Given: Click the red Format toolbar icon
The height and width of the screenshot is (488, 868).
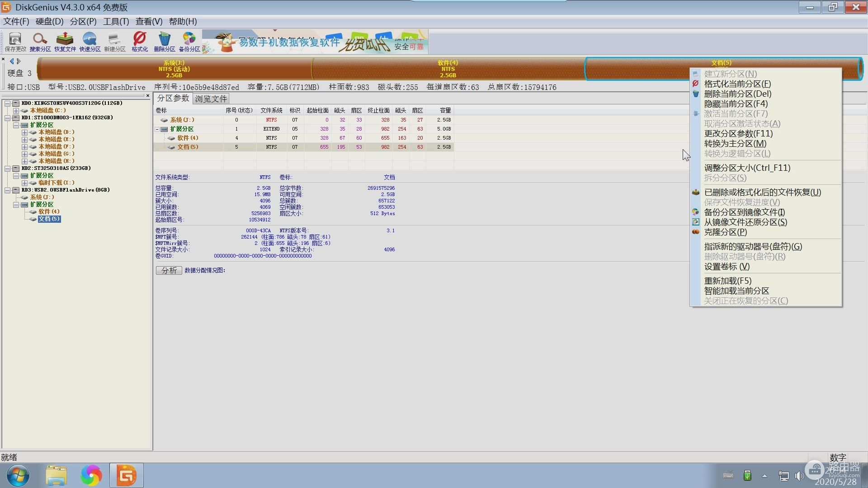Looking at the screenshot, I should 140,41.
